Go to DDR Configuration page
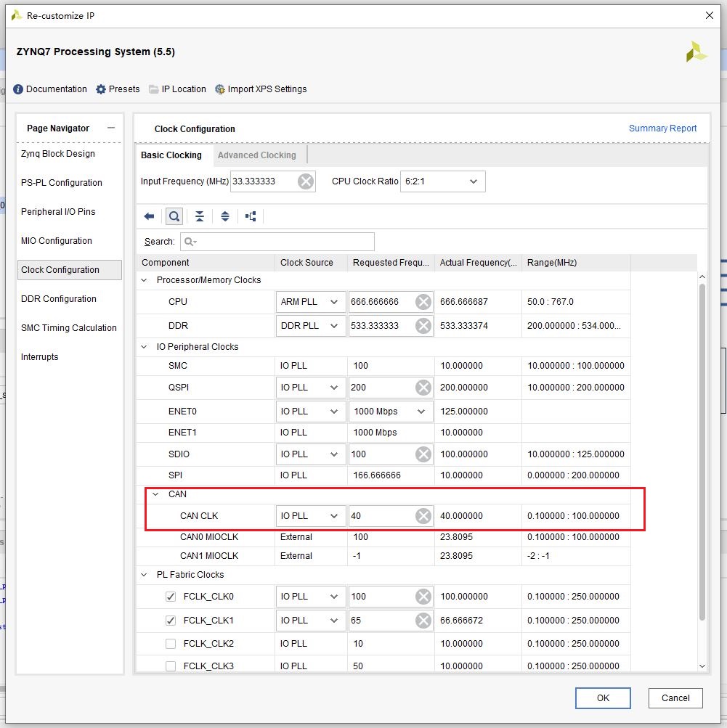 click(x=59, y=299)
